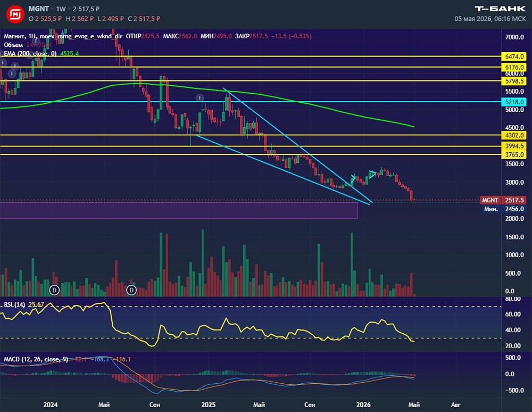
Task: Select the yellow 6474.0 price level label
Action: coord(514,56)
